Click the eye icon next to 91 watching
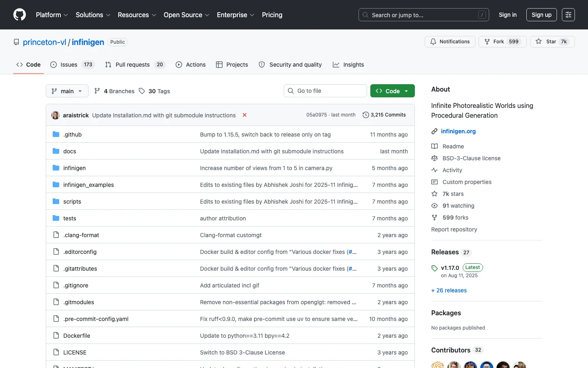The height and width of the screenshot is (368, 588). point(434,206)
